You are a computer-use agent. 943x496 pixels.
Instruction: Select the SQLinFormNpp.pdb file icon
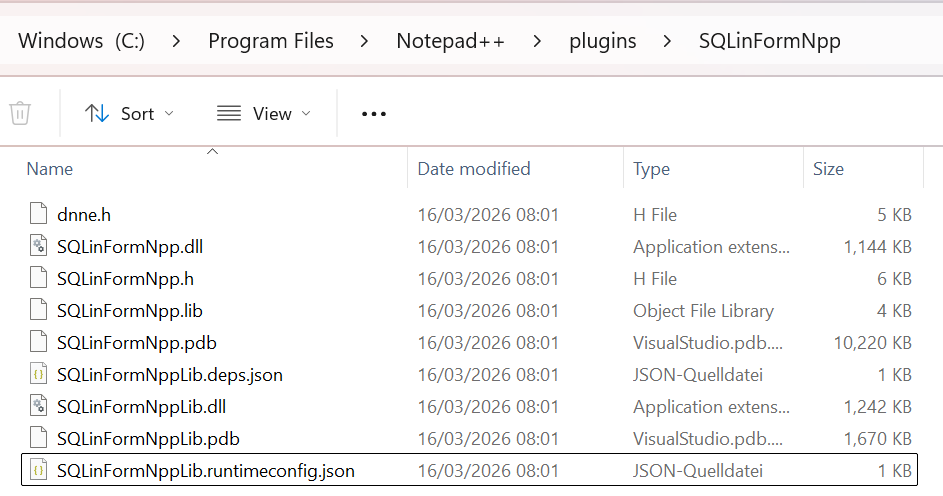38,343
